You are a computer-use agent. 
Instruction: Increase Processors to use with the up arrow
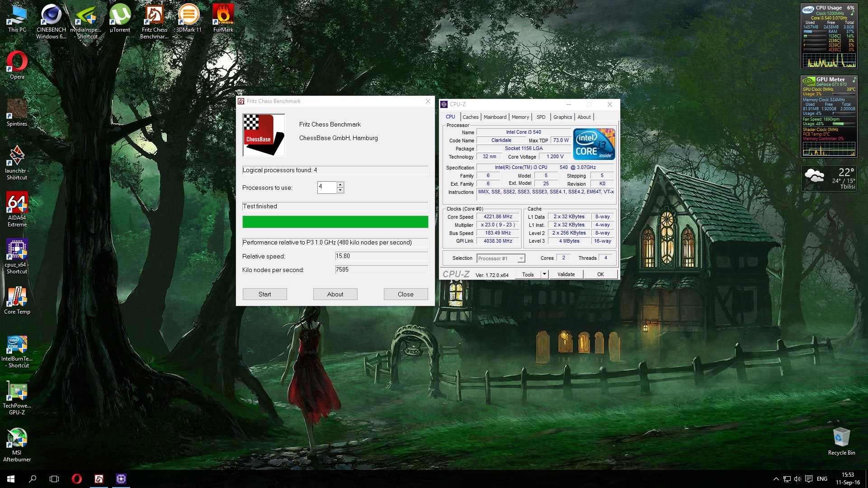pyautogui.click(x=340, y=185)
